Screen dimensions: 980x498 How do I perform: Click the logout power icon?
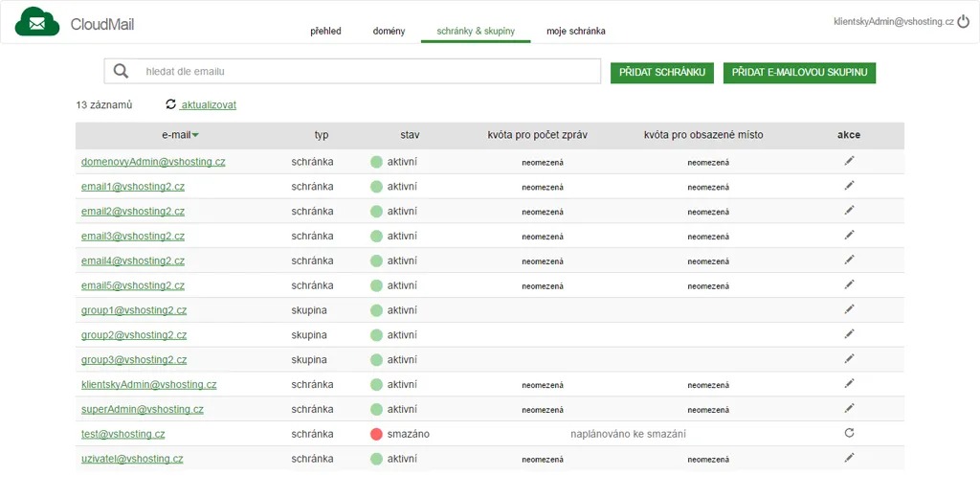pos(963,21)
